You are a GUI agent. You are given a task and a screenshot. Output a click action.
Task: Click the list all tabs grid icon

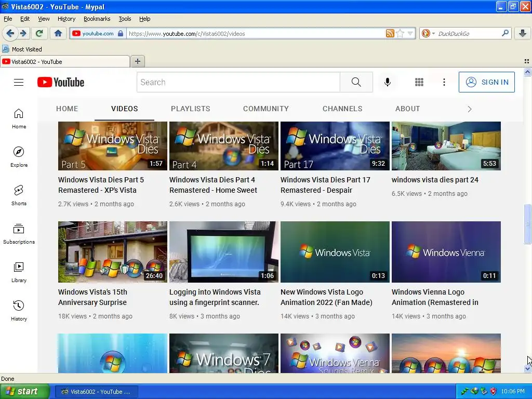pos(527,61)
